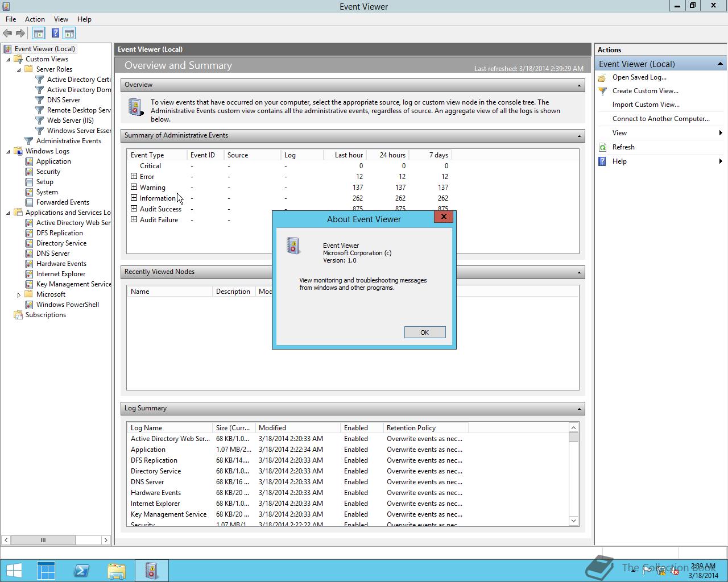Click Connect to Another Computer action

point(661,119)
